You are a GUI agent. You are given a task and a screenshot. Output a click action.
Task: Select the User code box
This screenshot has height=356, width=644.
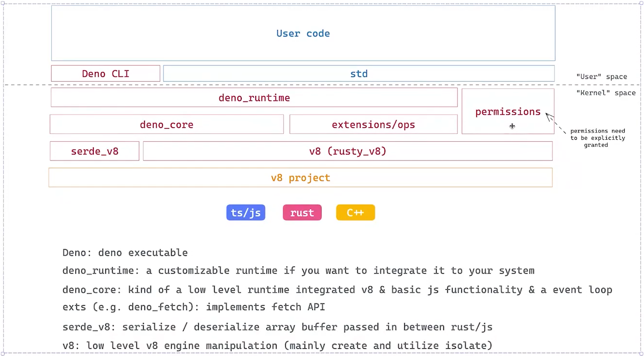[303, 33]
